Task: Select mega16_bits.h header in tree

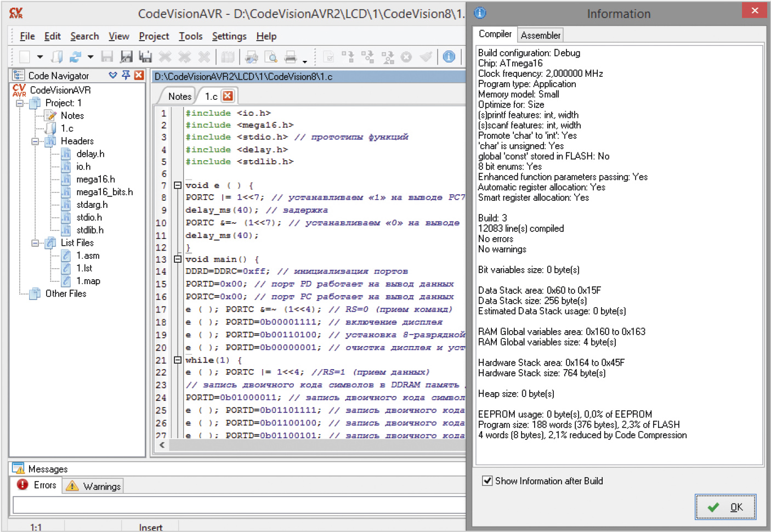Action: [105, 192]
